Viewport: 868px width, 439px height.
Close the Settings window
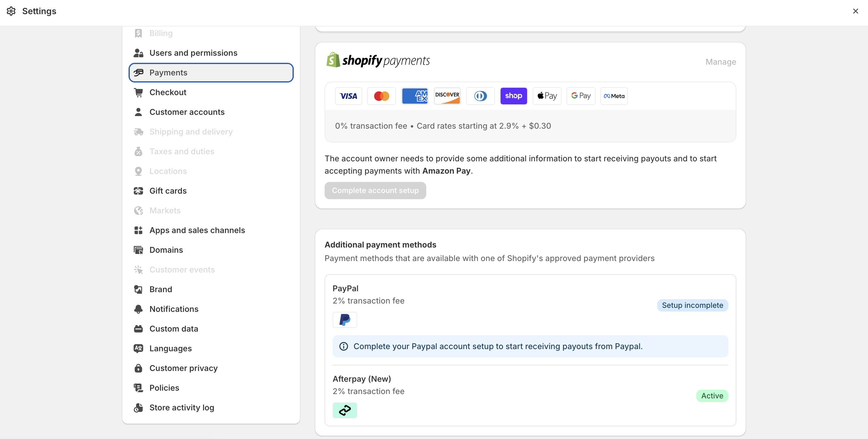point(855,11)
